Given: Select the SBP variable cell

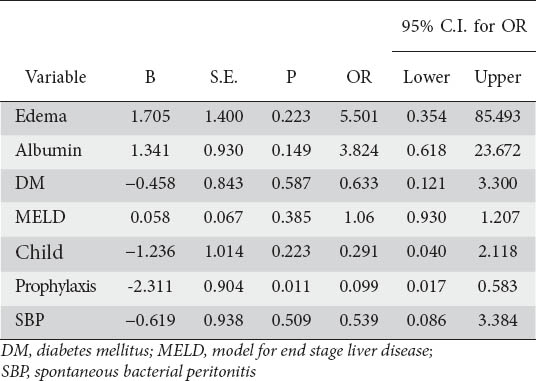Looking at the screenshot, I should pyautogui.click(x=30, y=320).
